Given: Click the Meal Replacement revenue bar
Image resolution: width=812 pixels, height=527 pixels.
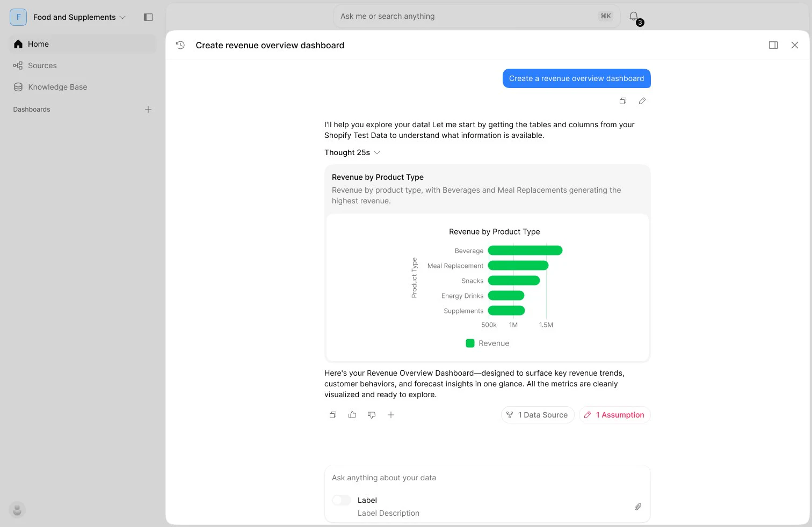Looking at the screenshot, I should tap(518, 266).
